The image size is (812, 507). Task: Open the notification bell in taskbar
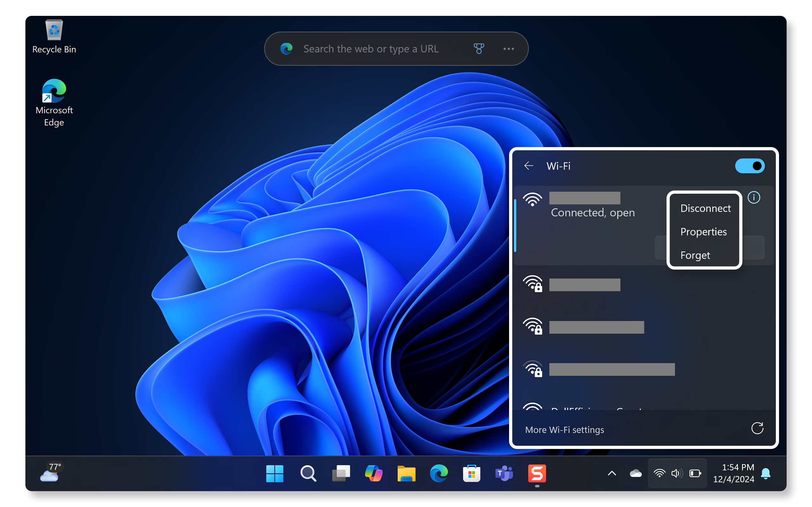pyautogui.click(x=765, y=473)
